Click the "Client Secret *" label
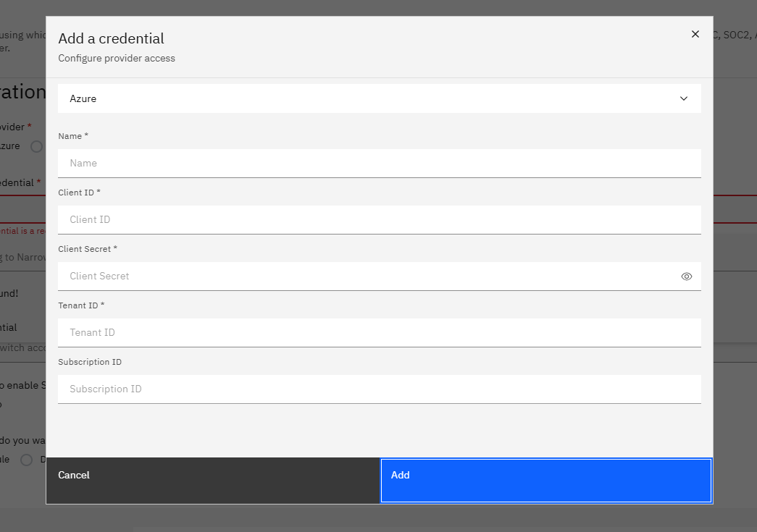 pos(88,249)
